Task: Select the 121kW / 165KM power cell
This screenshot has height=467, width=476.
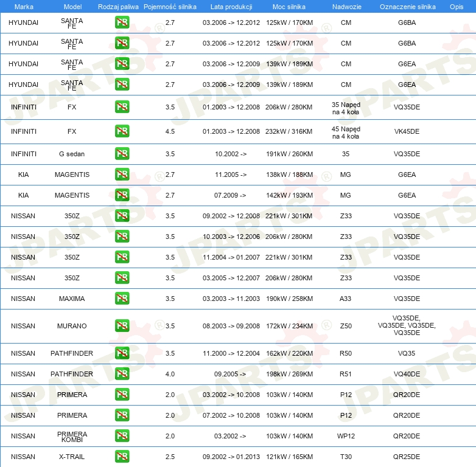Action: (289, 457)
